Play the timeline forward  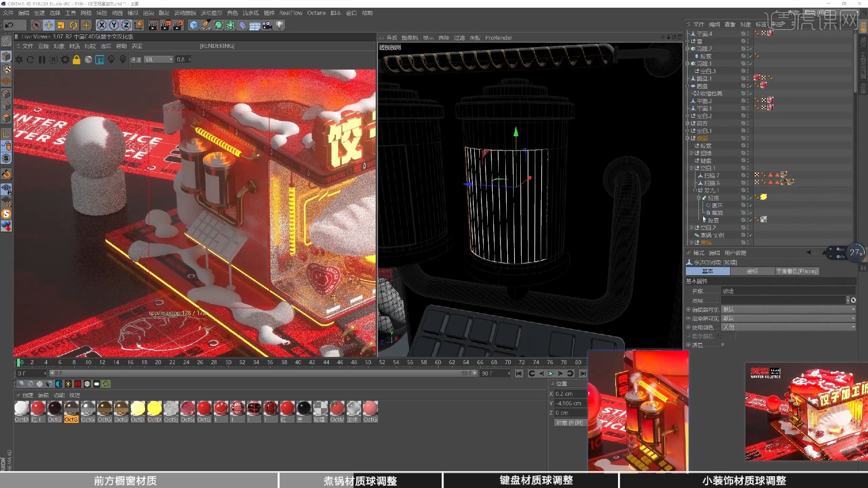(551, 374)
